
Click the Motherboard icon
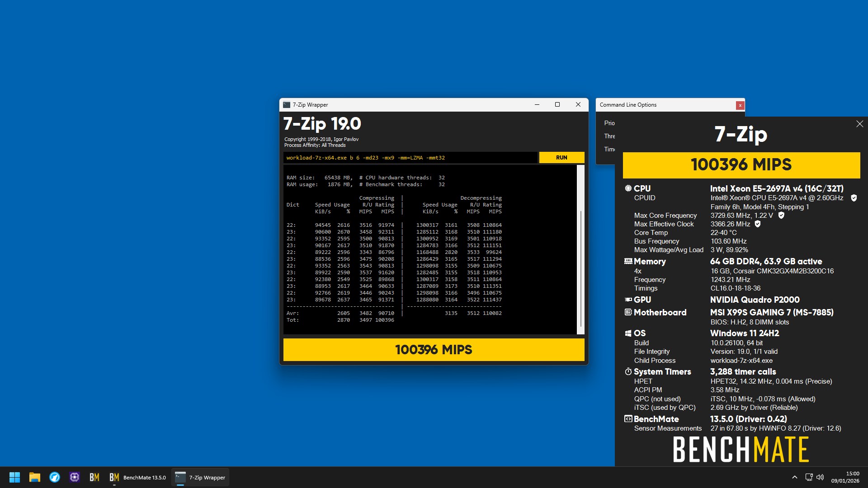click(628, 312)
